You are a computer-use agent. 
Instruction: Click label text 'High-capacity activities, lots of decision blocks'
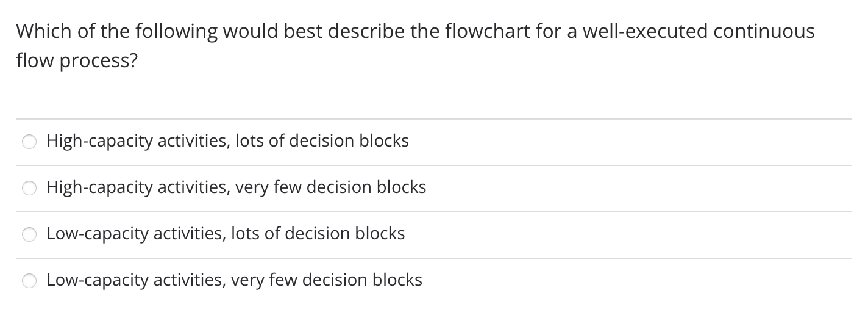[227, 141]
